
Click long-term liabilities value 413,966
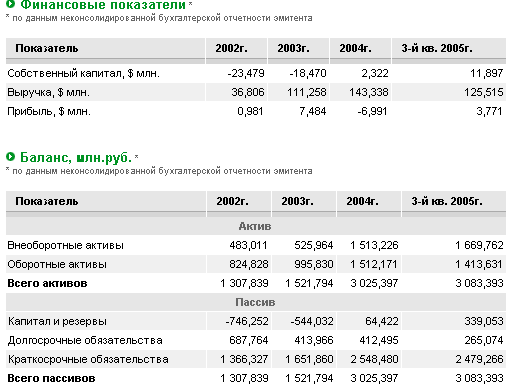314,341
